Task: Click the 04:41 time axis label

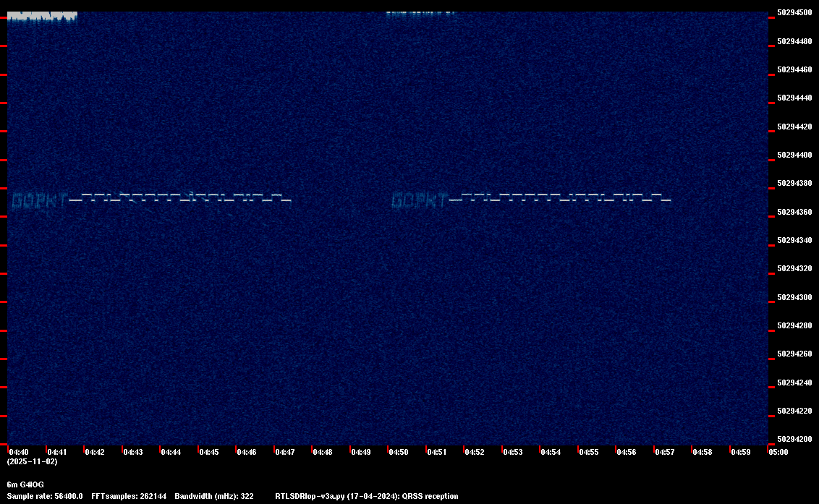Action: tap(57, 452)
